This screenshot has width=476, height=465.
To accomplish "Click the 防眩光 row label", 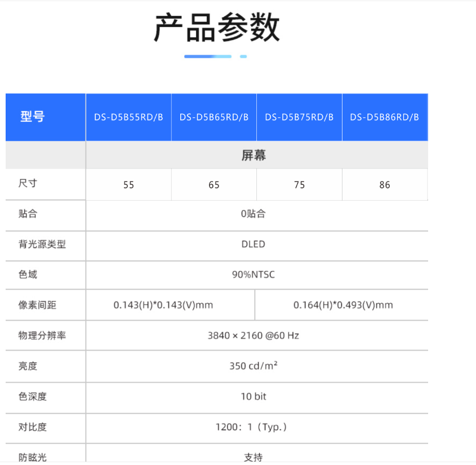I will (x=33, y=457).
